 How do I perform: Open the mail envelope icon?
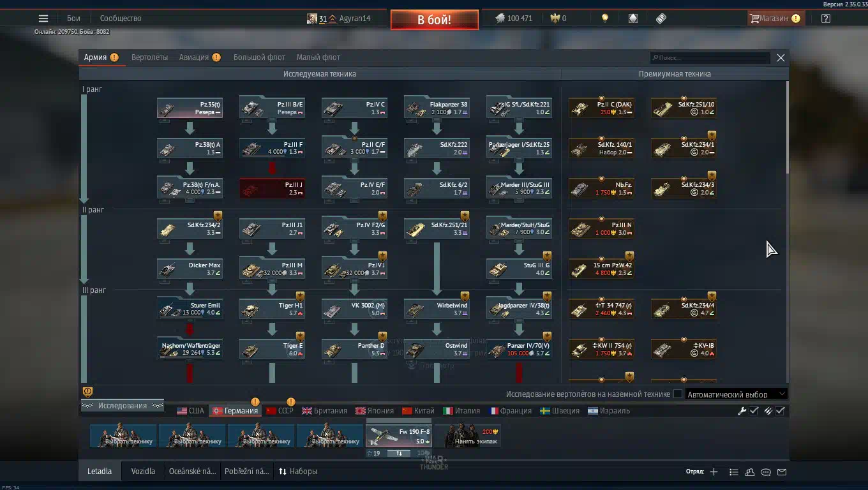[782, 472]
